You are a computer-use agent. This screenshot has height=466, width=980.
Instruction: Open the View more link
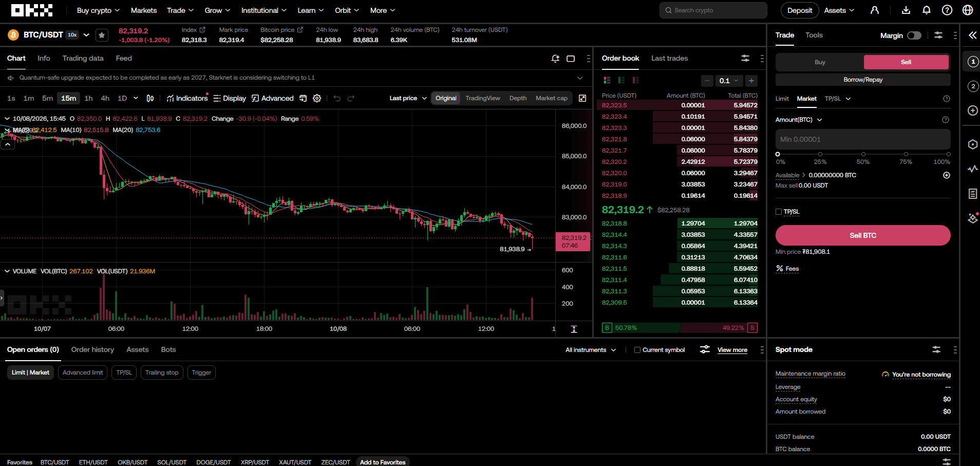[x=732, y=350]
